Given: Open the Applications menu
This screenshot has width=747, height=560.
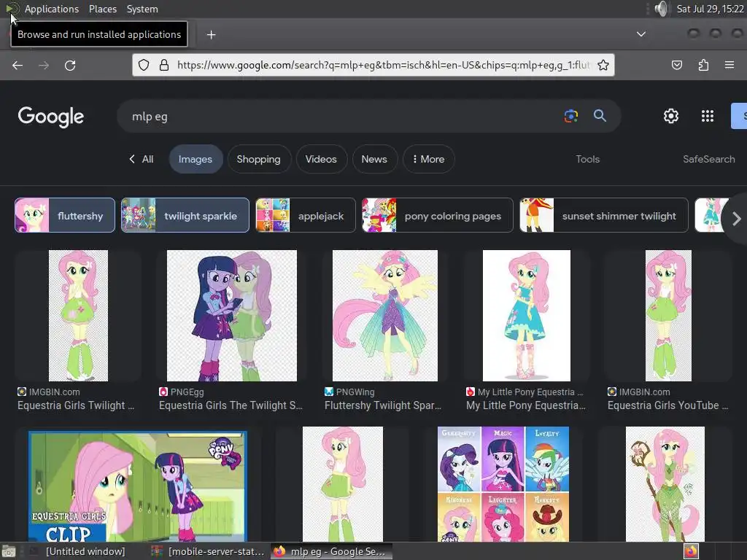Looking at the screenshot, I should pyautogui.click(x=52, y=9).
